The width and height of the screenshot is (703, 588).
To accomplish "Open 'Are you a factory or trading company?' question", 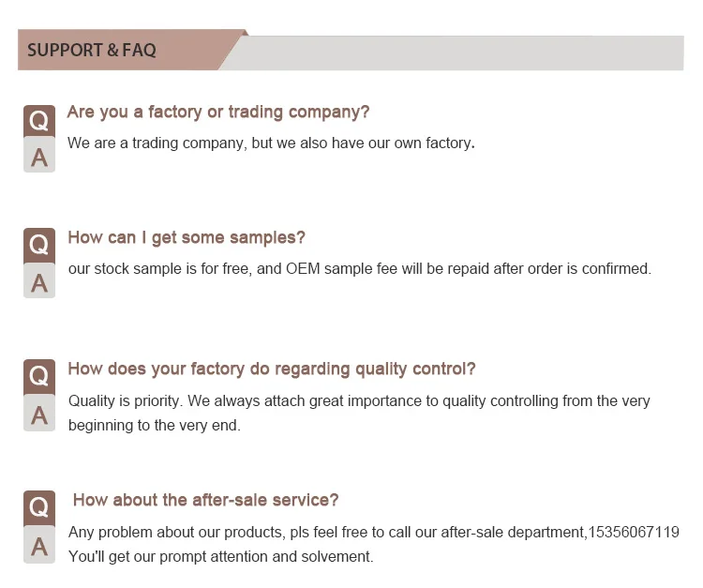I will click(x=218, y=113).
